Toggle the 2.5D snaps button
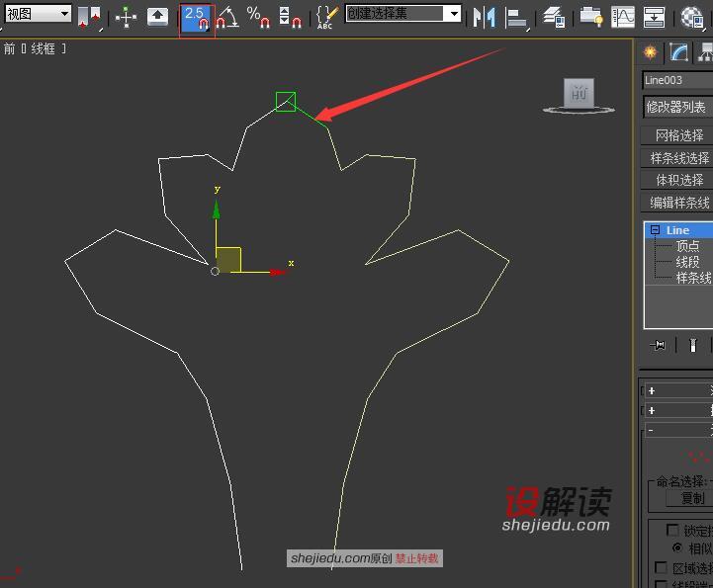The width and height of the screenshot is (713, 588). 196,17
